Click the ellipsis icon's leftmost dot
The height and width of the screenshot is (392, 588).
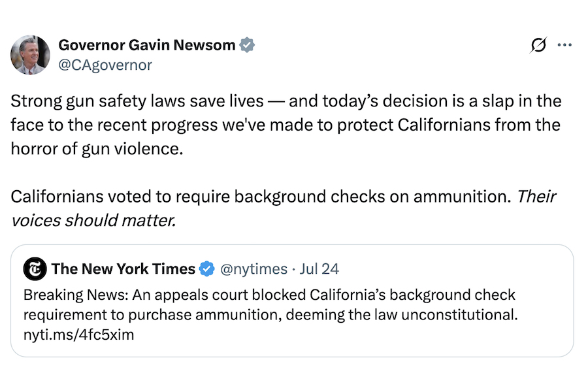pos(558,44)
